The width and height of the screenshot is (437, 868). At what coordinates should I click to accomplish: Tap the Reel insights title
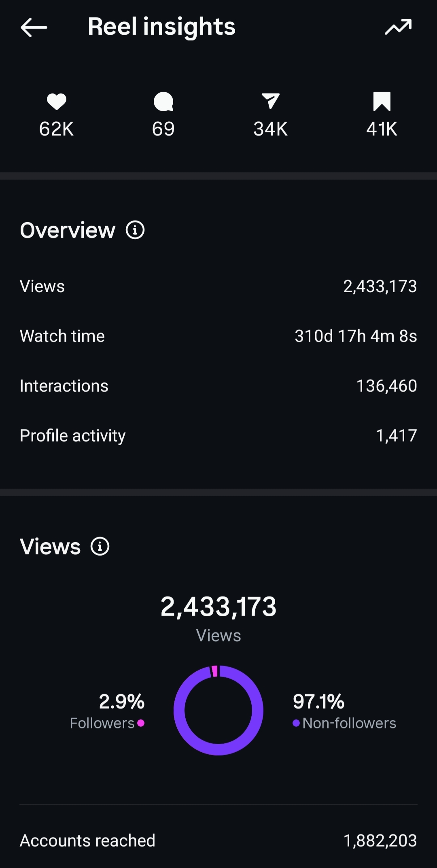[x=161, y=27]
